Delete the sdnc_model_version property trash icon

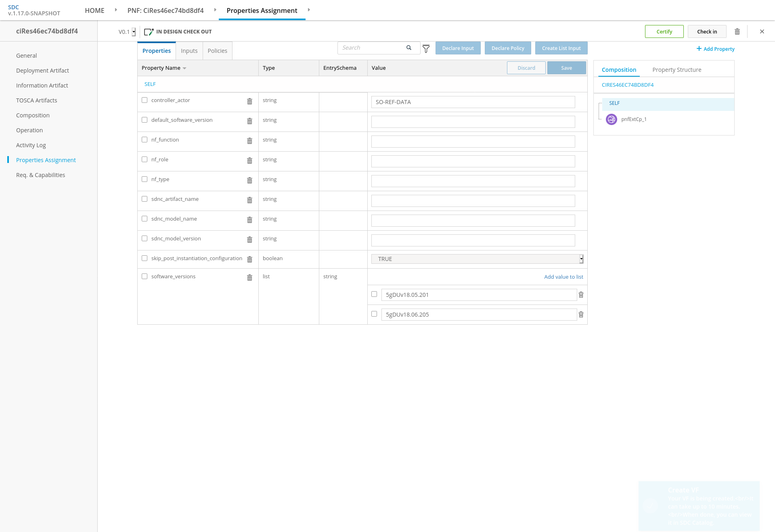tap(249, 240)
